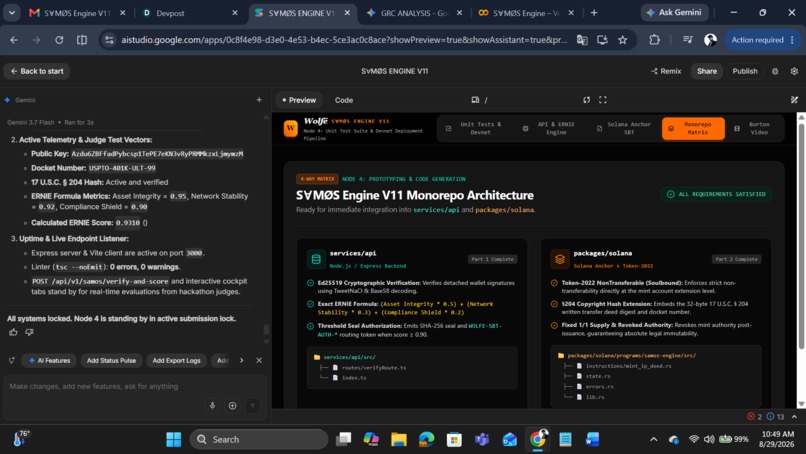This screenshot has width=806, height=454.
Task: Refresh the app preview
Action: tap(587, 100)
